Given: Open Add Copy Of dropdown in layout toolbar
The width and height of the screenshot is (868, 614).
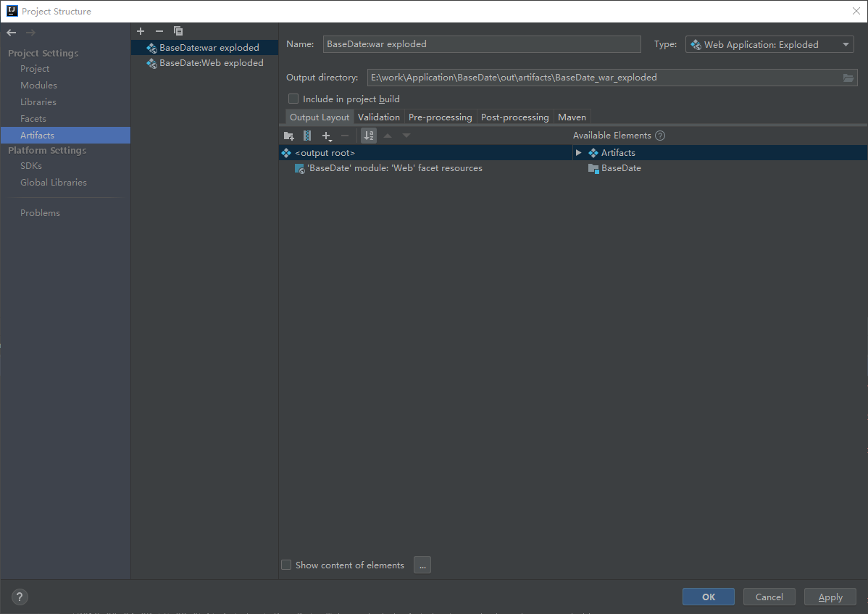Looking at the screenshot, I should click(x=327, y=136).
